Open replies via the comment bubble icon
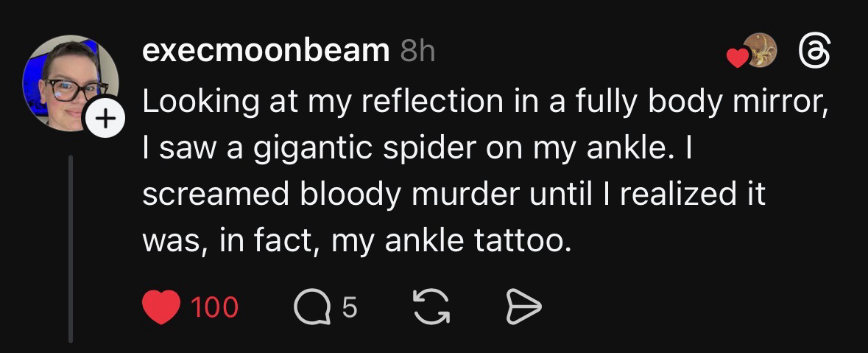 tap(313, 307)
